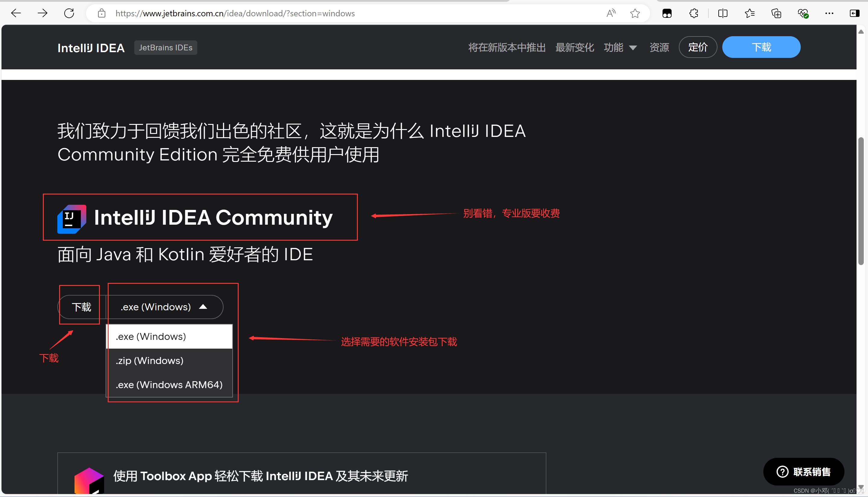Click the IntelliJ IDEA site logo
This screenshot has height=497, width=868.
tap(91, 48)
